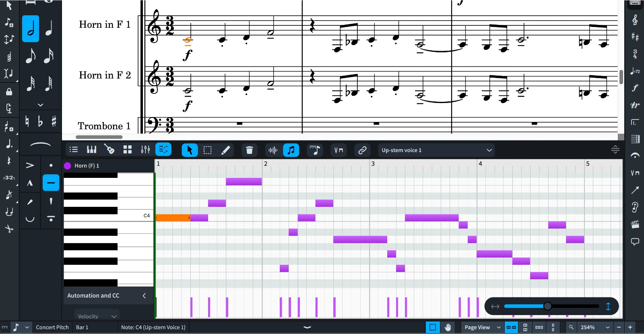Collapse the Automation and CC section
The width and height of the screenshot is (644, 334).
144,296
